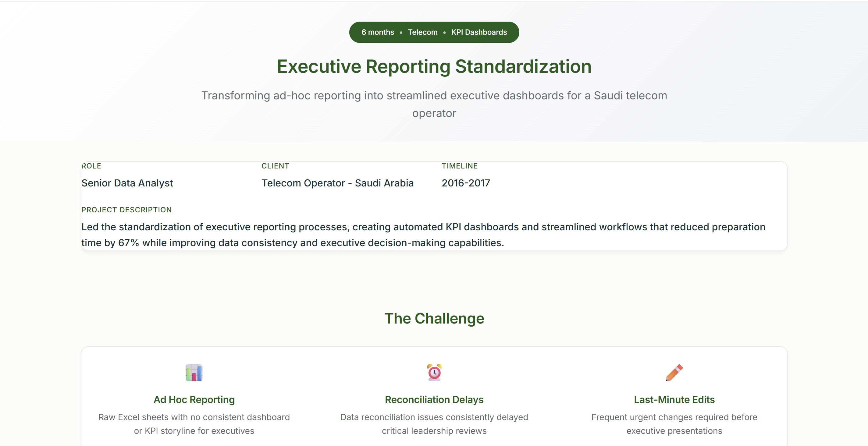Click the 2016-2017 timeline value
868x446 pixels.
tap(466, 183)
